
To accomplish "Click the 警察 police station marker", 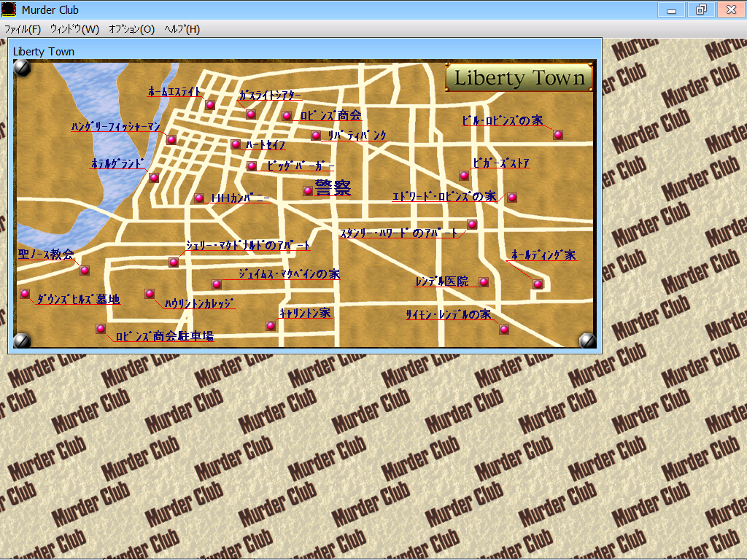I will pyautogui.click(x=309, y=191).
